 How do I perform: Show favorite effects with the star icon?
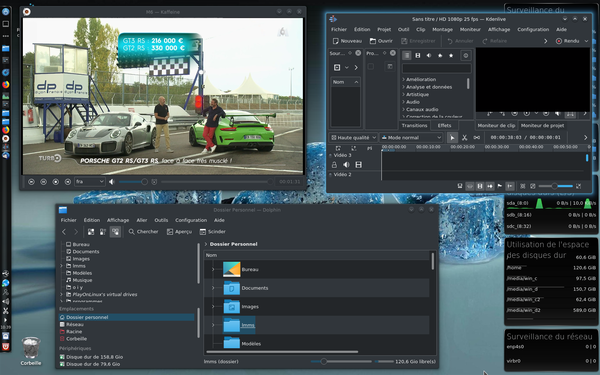451,55
